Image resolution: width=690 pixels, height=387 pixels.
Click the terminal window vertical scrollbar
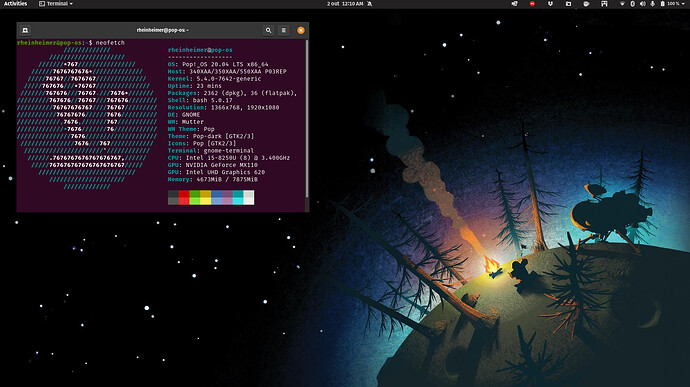click(x=307, y=119)
